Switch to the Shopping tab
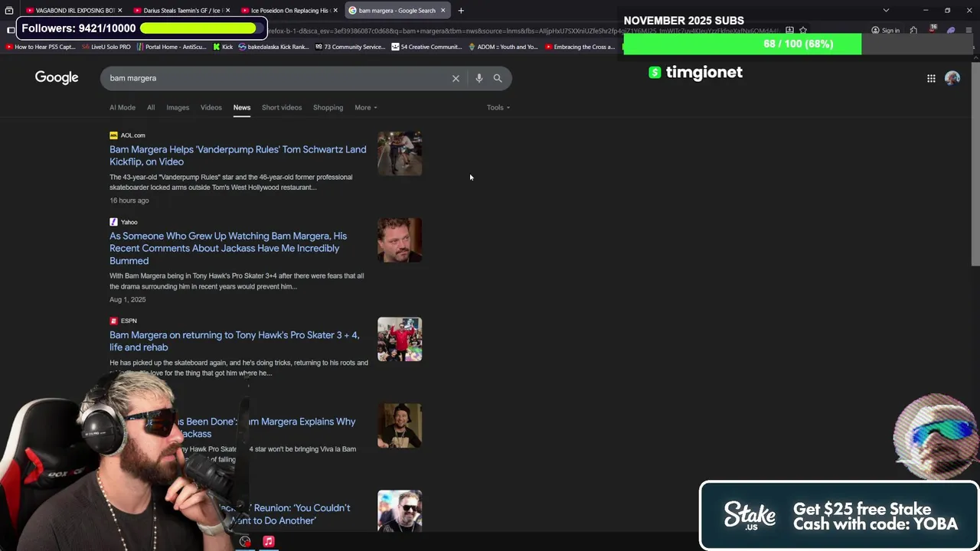 328,107
